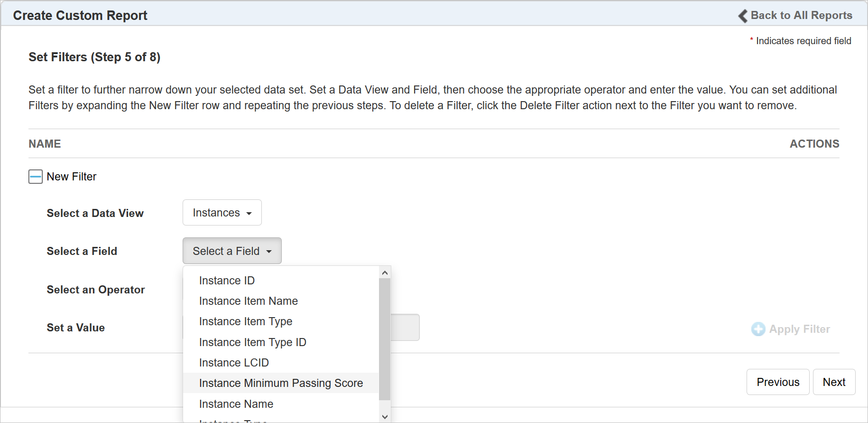868x423 pixels.
Task: Click the Apply Filter plus icon
Action: pos(758,329)
